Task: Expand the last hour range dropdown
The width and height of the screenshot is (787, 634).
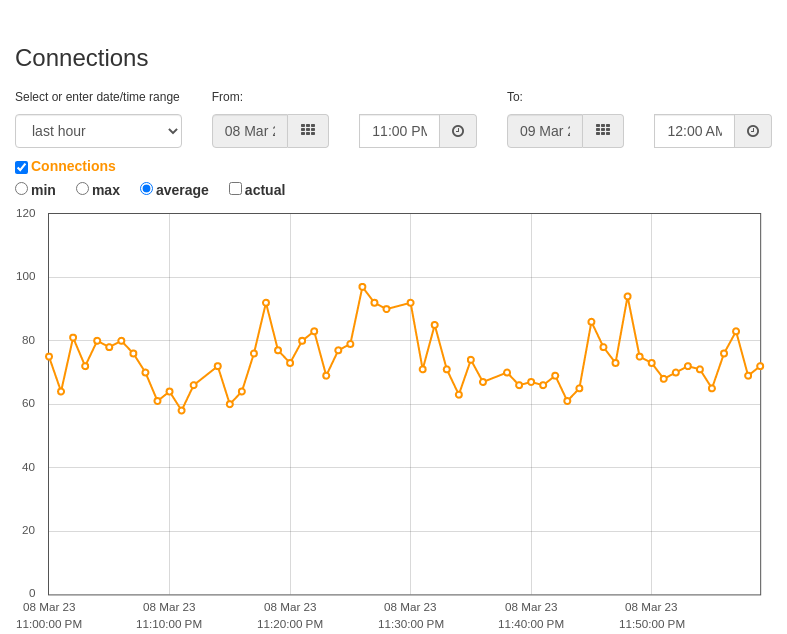Action: pyautogui.click(x=98, y=131)
